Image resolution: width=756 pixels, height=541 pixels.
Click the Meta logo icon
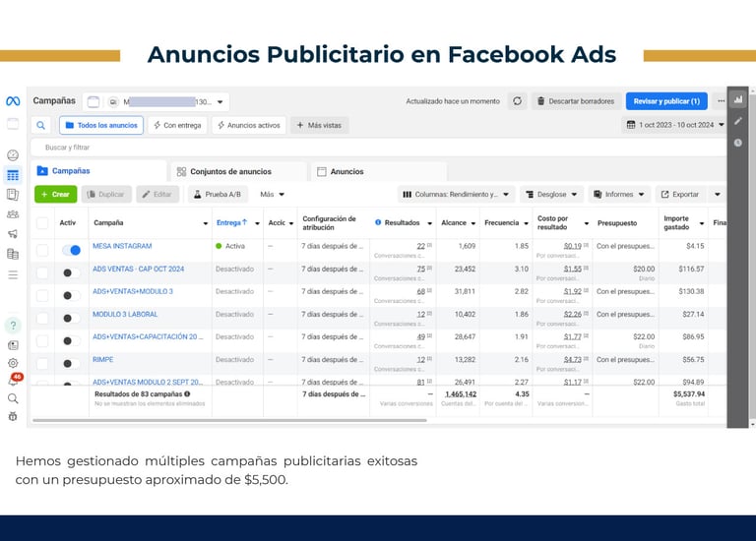click(13, 101)
